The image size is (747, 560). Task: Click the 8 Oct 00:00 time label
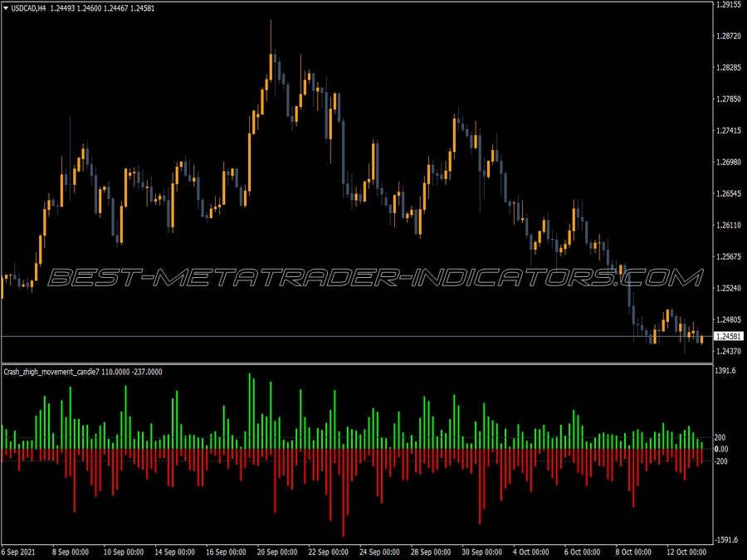point(633,552)
